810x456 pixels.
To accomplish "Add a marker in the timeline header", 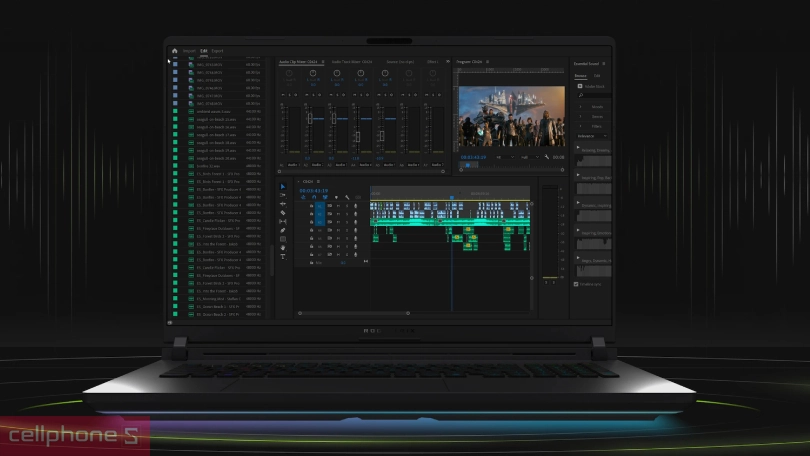I will click(336, 197).
